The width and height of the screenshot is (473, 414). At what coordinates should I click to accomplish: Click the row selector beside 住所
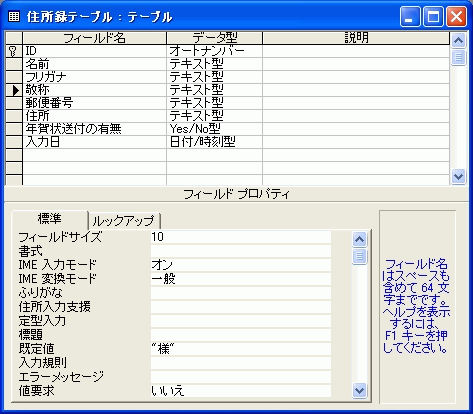coord(14,116)
